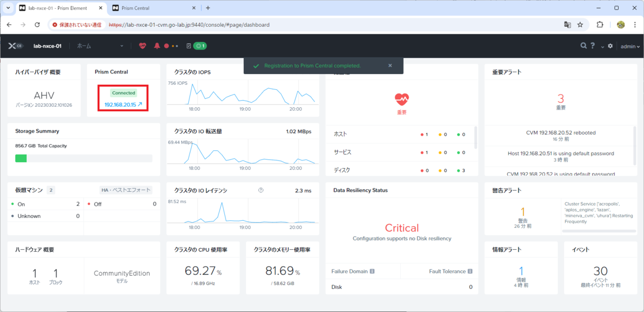Open the browser profile avatar
The height and width of the screenshot is (312, 644).
coord(621,25)
